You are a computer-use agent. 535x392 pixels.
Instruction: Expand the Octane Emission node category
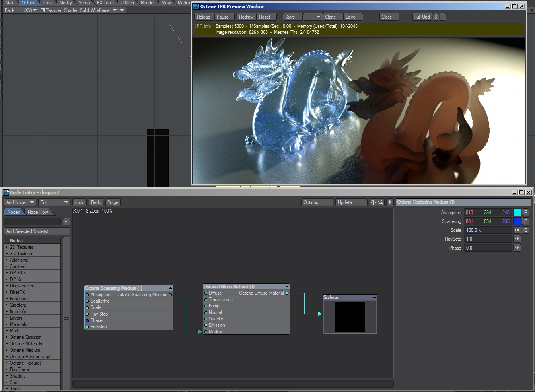click(7, 337)
